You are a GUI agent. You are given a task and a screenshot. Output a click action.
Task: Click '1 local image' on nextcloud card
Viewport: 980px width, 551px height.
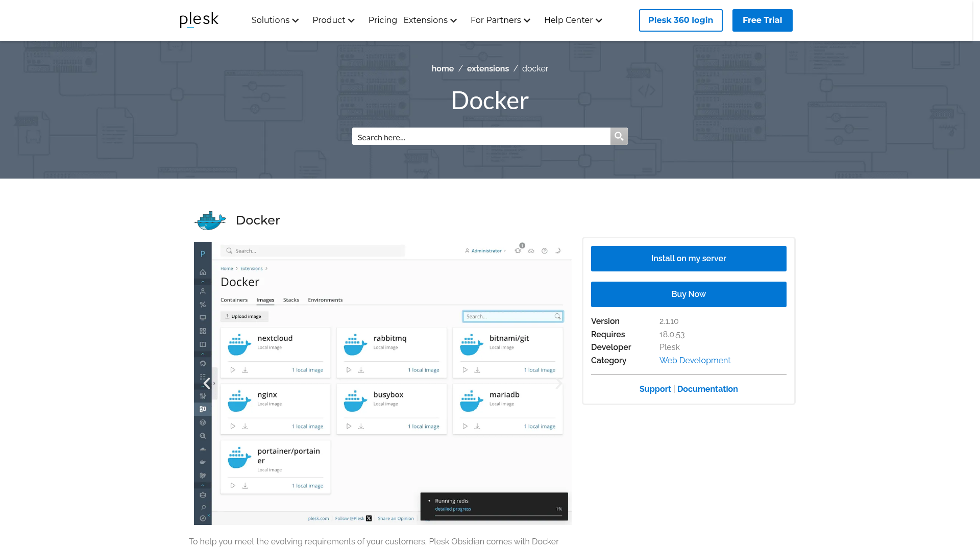click(x=307, y=370)
